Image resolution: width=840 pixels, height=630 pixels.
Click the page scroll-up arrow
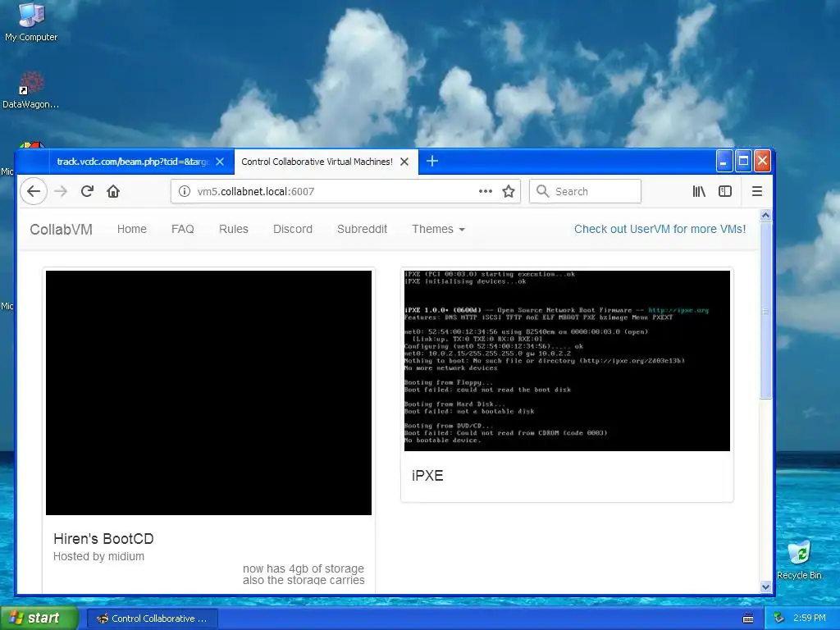(765, 216)
